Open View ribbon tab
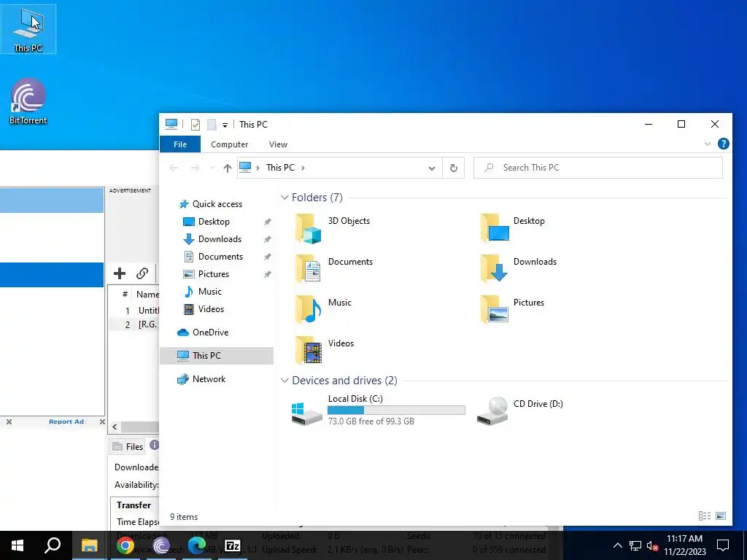Screen dimensions: 747x560 coord(278,144)
